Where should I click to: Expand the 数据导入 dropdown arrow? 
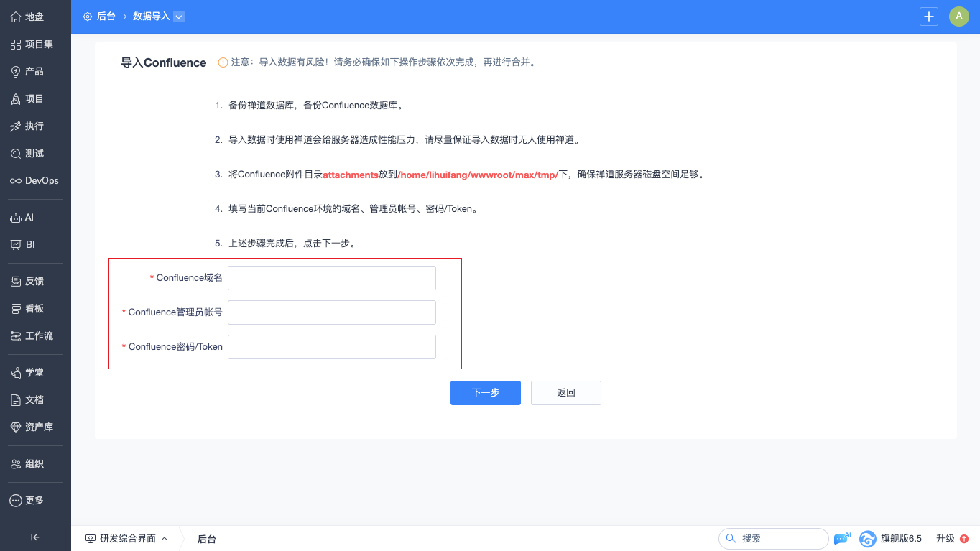179,16
